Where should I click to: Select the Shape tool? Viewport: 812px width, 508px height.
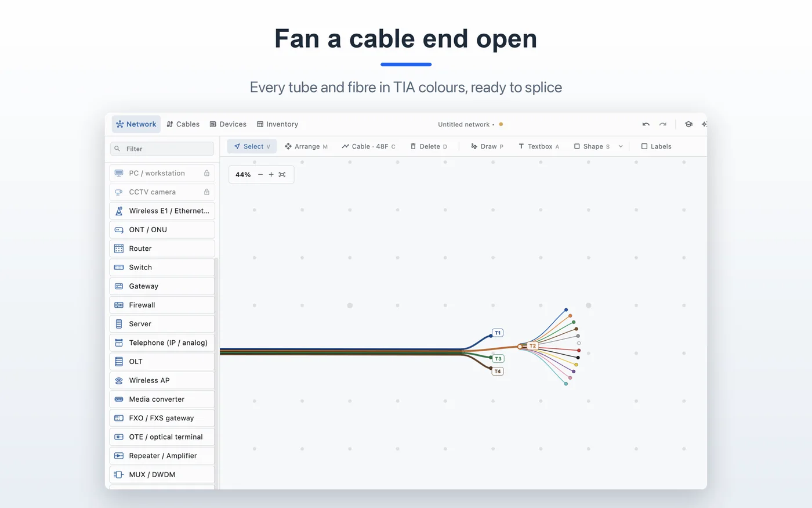click(x=592, y=146)
